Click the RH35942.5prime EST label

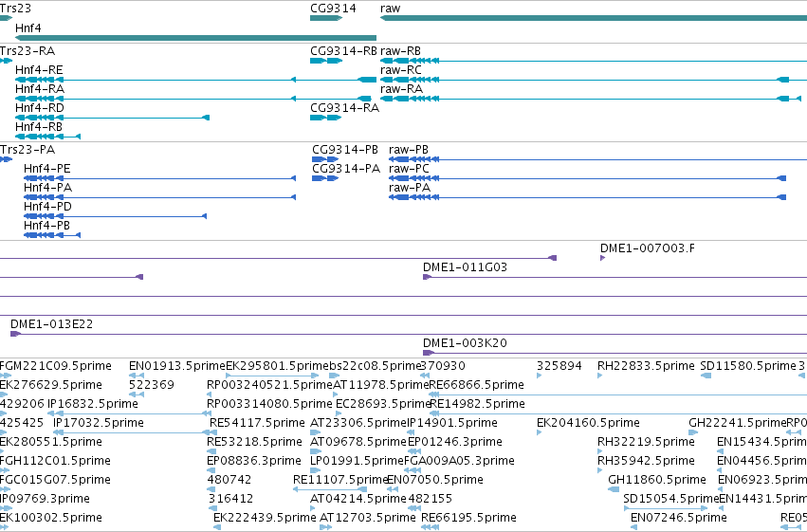point(646,461)
